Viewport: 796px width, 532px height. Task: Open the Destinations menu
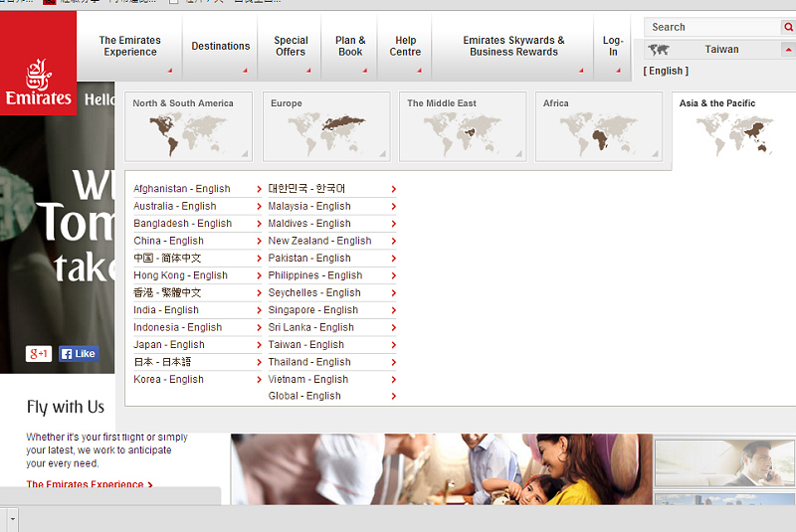(220, 46)
